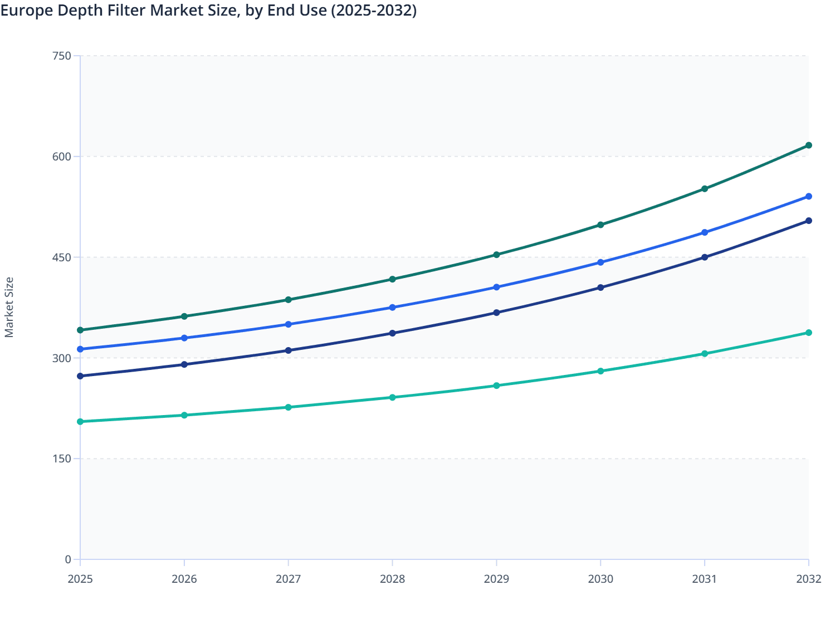Pick the bright blue line's 2030 data point
Image resolution: width=840 pixels, height=624 pixels.
(x=600, y=262)
